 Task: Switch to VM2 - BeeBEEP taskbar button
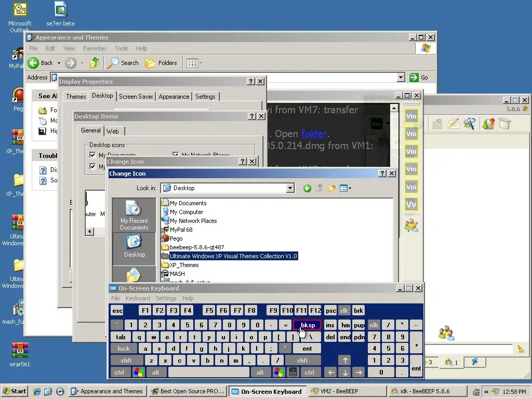click(348, 391)
